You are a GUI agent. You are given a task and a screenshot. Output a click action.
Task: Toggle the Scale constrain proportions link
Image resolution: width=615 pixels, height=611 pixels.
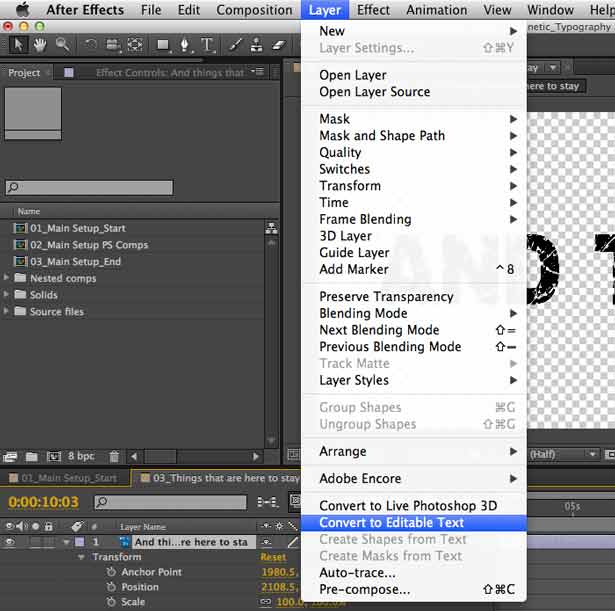point(266,602)
